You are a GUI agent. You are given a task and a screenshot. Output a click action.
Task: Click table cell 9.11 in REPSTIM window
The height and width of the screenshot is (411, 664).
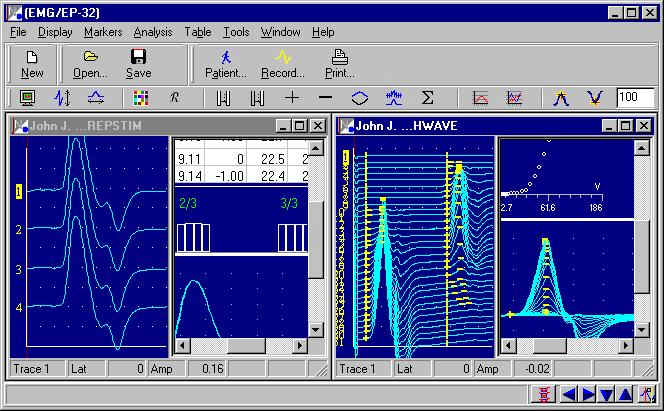[x=189, y=159]
